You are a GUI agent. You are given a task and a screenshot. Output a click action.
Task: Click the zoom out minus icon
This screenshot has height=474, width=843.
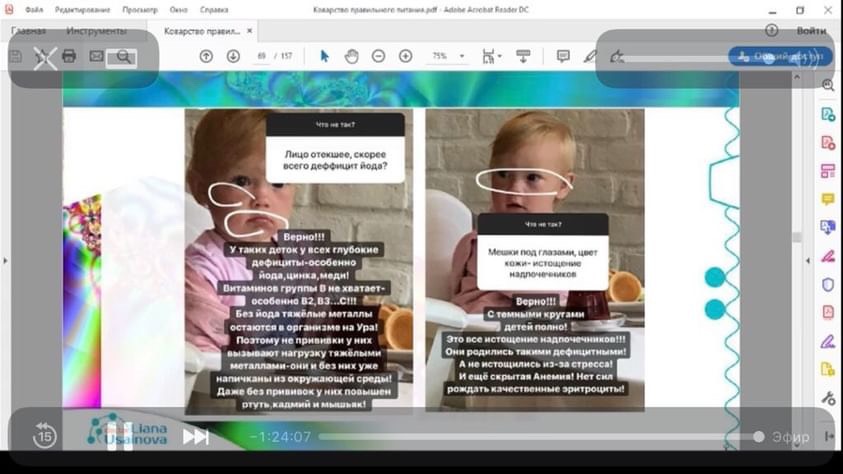point(378,56)
